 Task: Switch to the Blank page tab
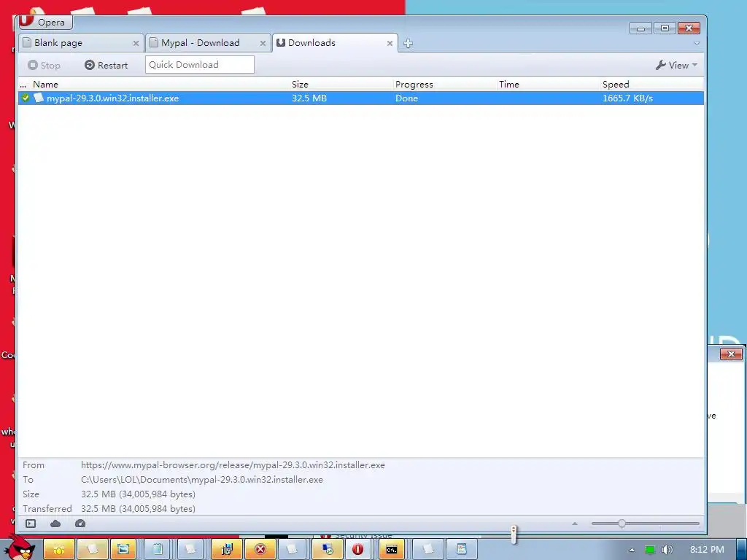tap(81, 43)
